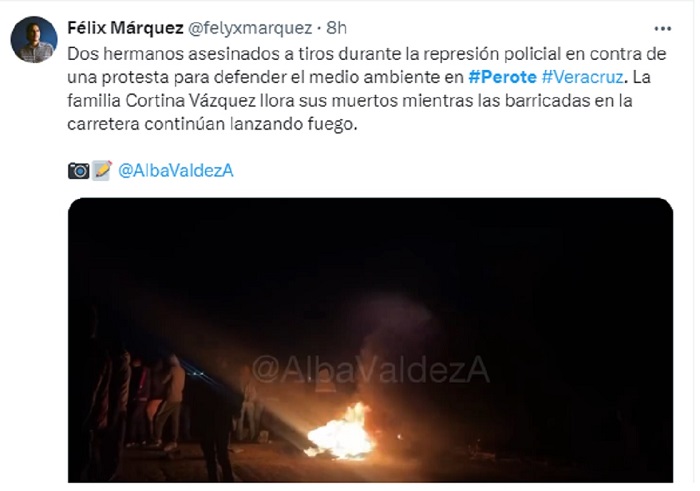The width and height of the screenshot is (700, 491).
Task: Click the Félix Márquez display name
Action: coord(125,28)
